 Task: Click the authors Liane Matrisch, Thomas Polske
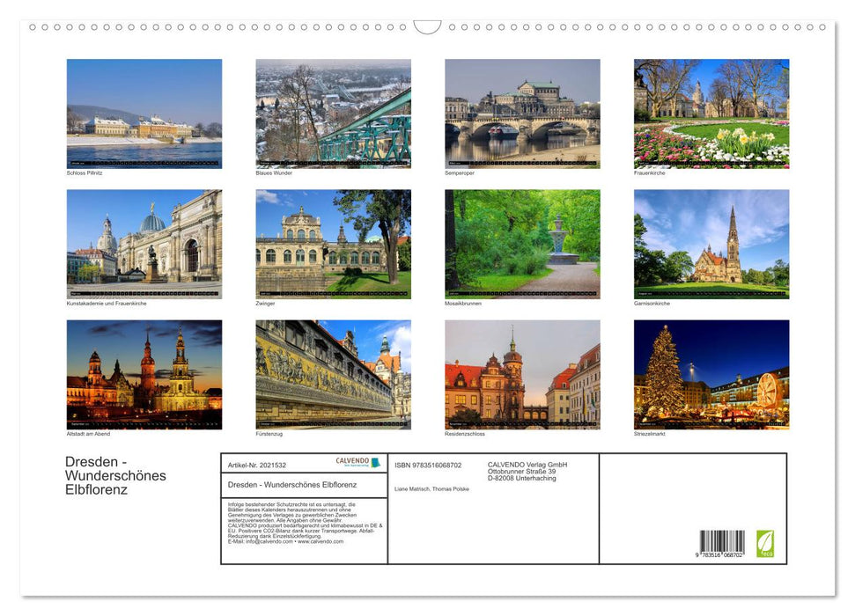tap(431, 490)
